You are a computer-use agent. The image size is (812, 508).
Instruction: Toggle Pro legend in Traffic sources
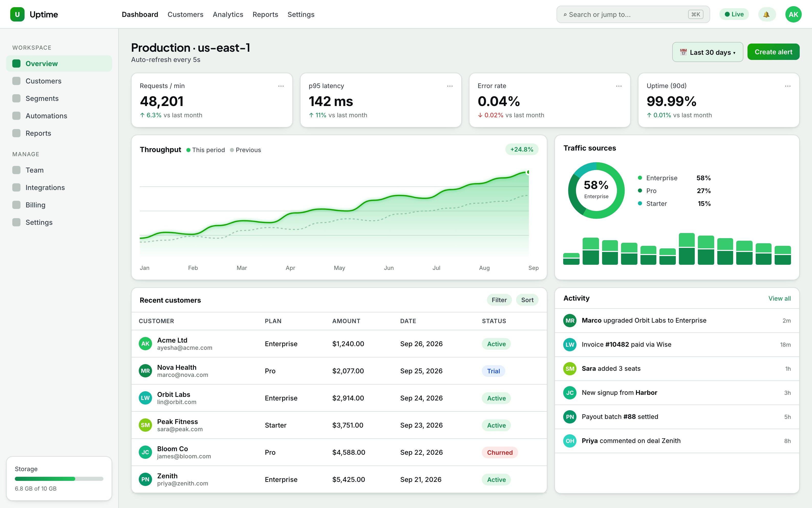tap(674, 191)
